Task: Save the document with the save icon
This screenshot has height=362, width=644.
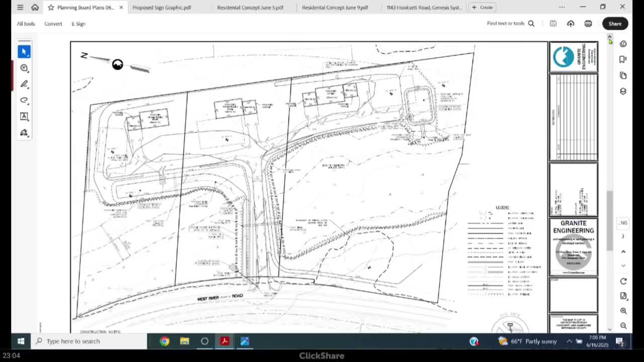Action: [x=553, y=24]
